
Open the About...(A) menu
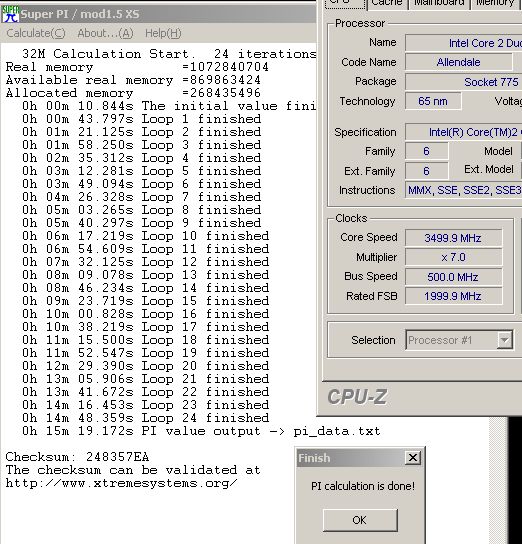[x=105, y=33]
